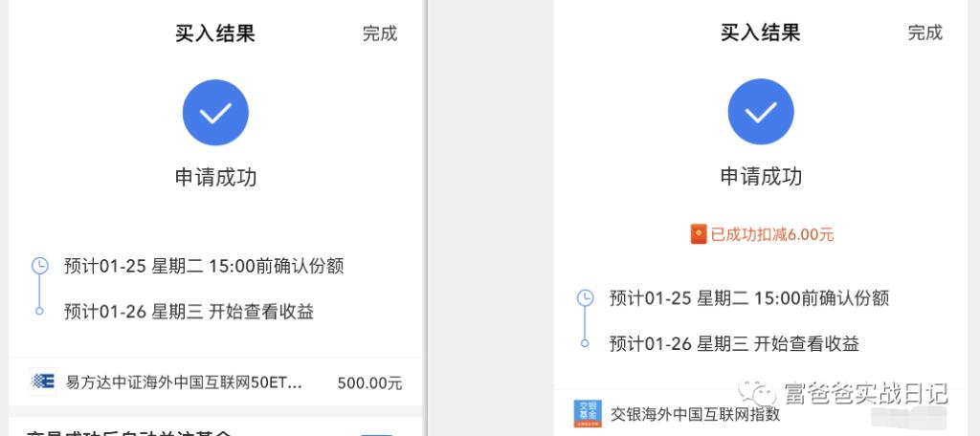This screenshot has height=436, width=980.
Task: Open the 易方达中证海外中国互联网50ETF fund name
Action: pos(184,383)
